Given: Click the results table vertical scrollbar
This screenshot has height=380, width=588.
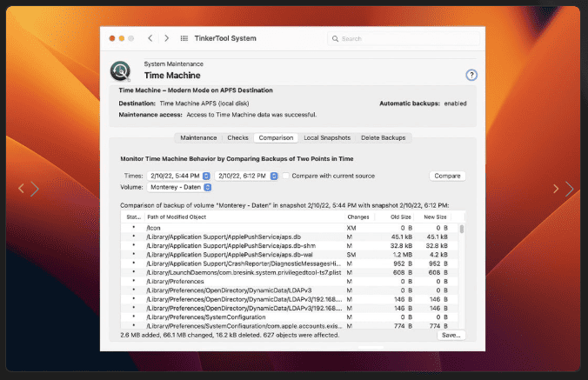Looking at the screenshot, I should click(462, 229).
